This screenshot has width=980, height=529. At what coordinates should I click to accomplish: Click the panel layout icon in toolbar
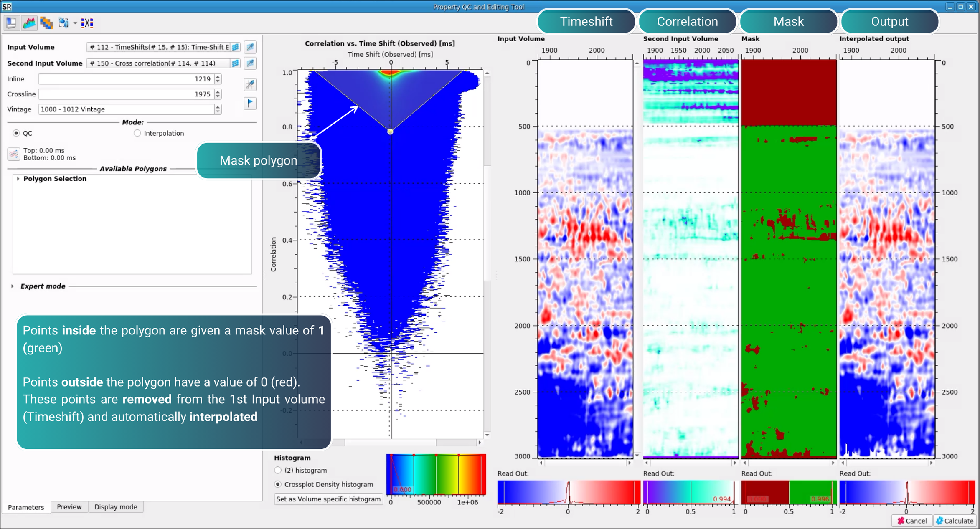point(11,23)
